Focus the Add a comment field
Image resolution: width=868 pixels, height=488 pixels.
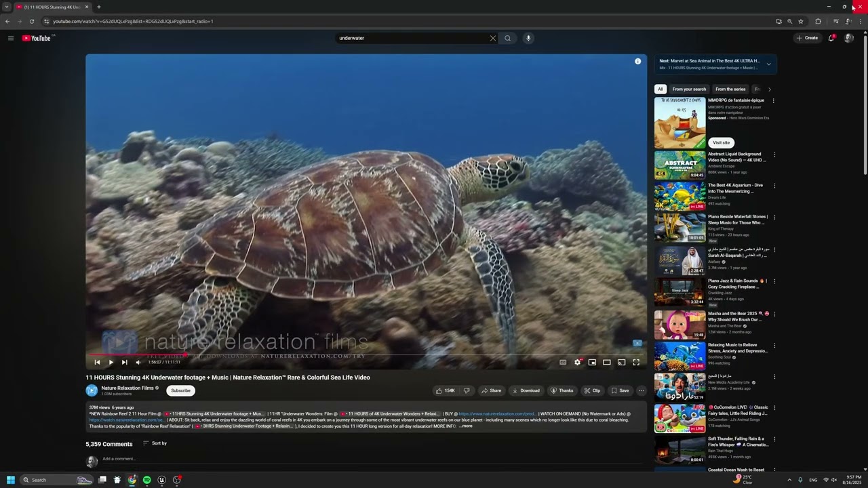tap(373, 459)
